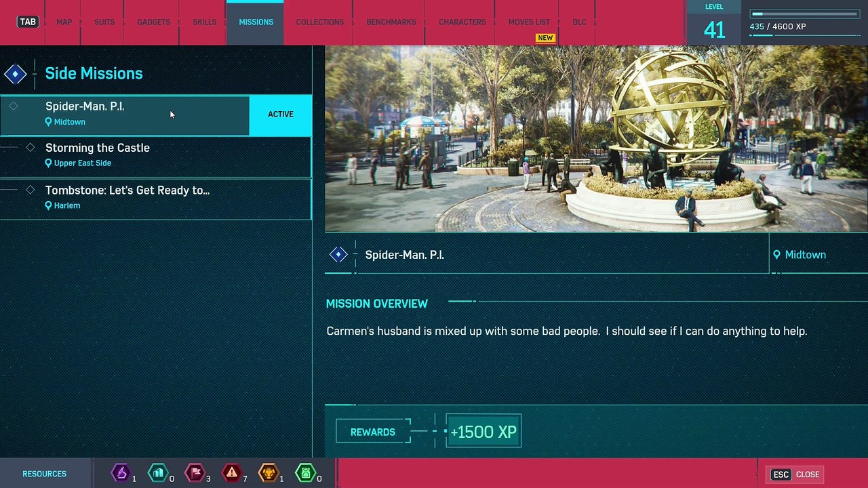Click the NEW badge under Moves List
This screenshot has width=868, height=488.
tap(545, 38)
